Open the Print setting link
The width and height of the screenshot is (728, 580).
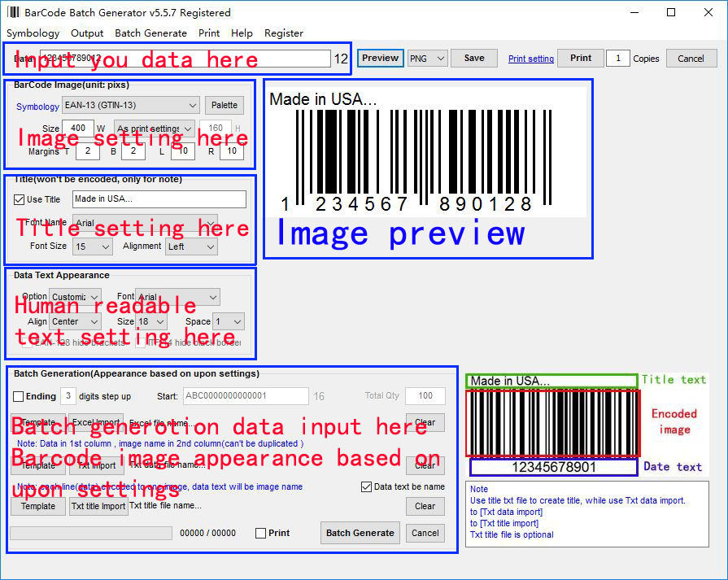click(530, 59)
